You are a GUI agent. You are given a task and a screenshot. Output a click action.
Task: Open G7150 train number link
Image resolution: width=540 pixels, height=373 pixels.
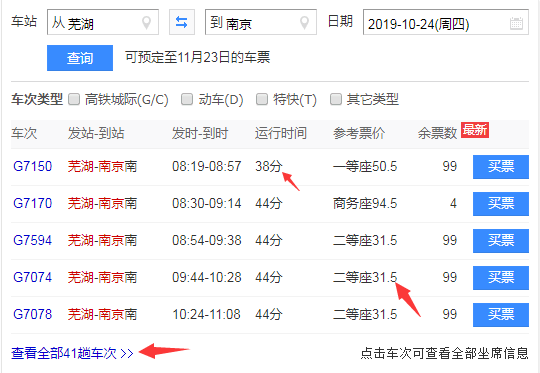(x=32, y=167)
